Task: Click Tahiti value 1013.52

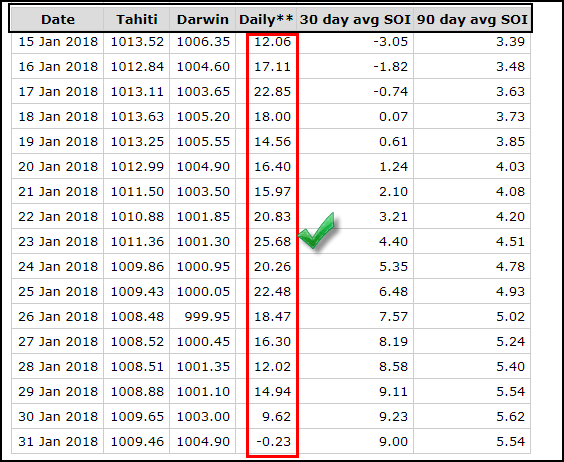Action: (x=137, y=42)
